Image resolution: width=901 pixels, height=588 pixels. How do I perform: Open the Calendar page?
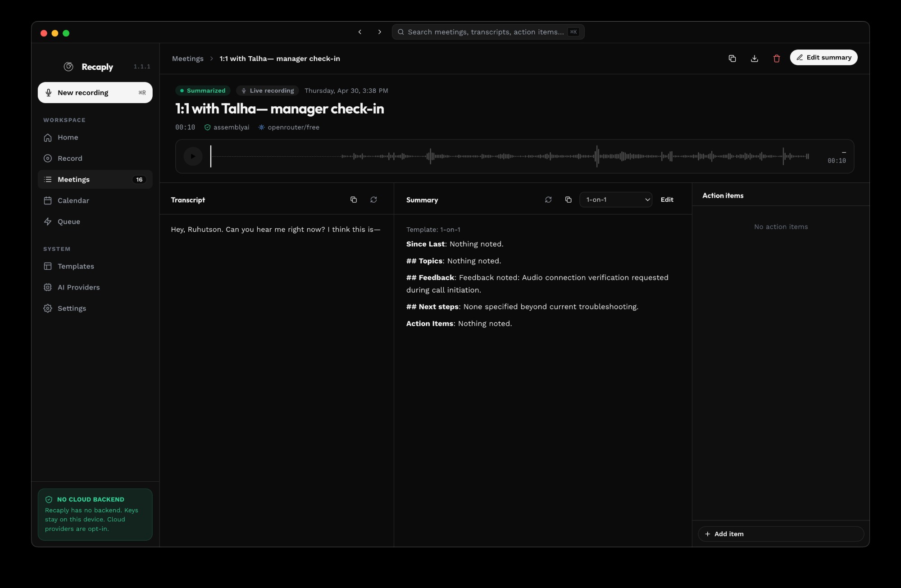(x=95, y=200)
